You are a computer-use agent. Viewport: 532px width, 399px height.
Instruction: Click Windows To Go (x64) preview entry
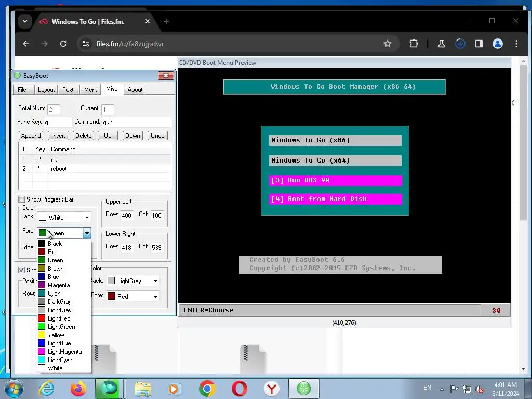click(x=335, y=161)
